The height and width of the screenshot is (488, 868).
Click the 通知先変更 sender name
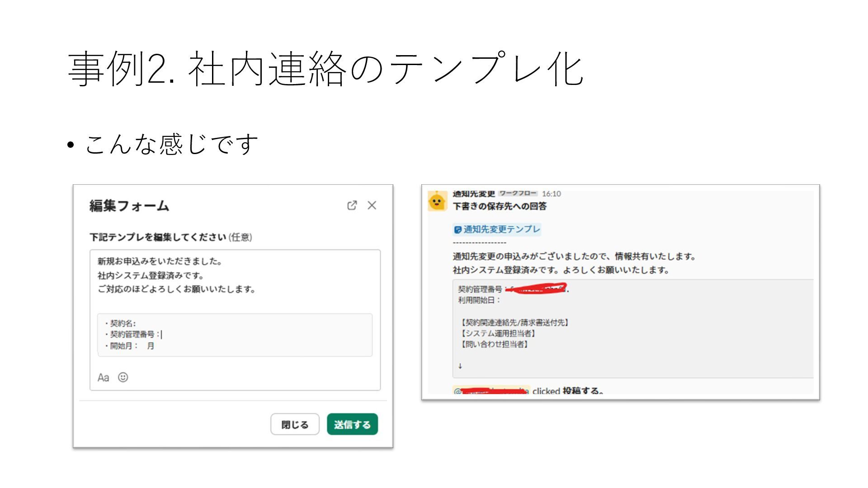pyautogui.click(x=473, y=194)
